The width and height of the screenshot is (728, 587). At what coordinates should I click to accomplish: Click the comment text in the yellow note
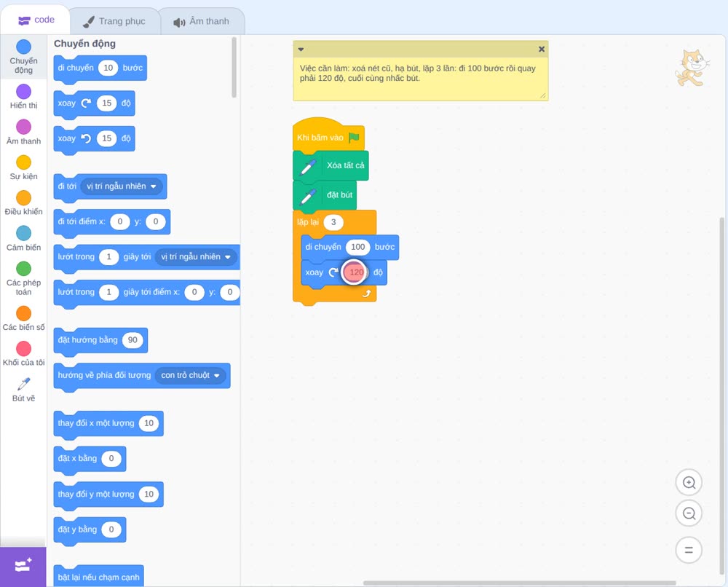[x=417, y=74]
